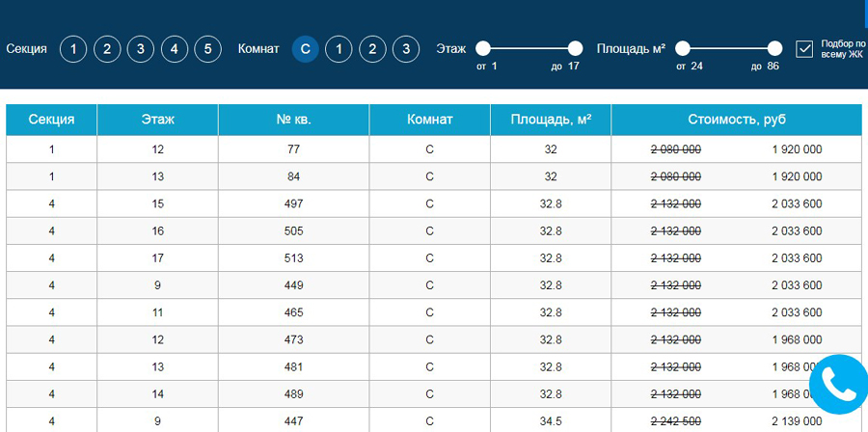This screenshot has width=868, height=432.
Task: Open the phone call button
Action: (839, 385)
